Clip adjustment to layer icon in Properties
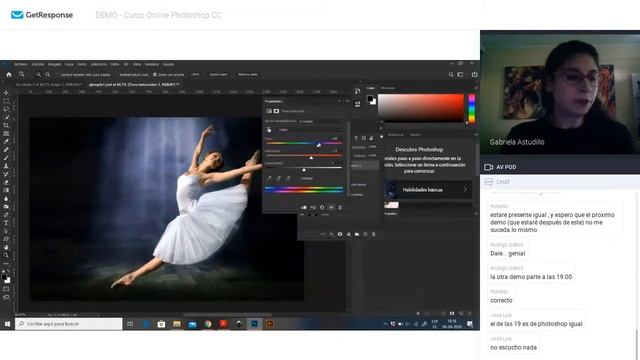Screen dimensions: 640x360 pos(304,207)
